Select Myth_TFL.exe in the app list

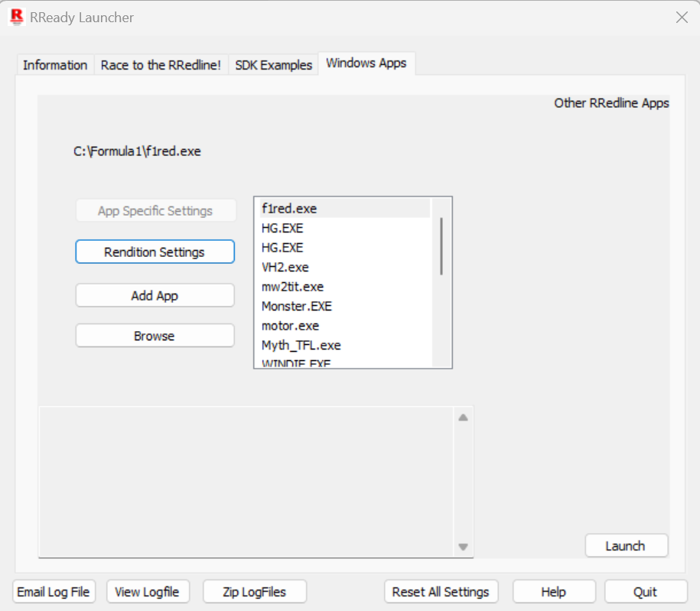click(344, 346)
